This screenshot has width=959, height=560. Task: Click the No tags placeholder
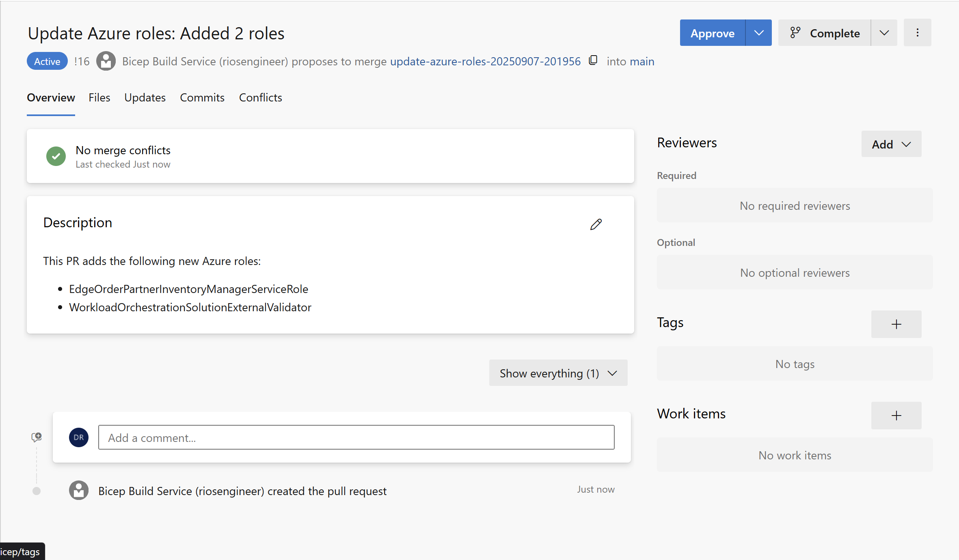[795, 364]
